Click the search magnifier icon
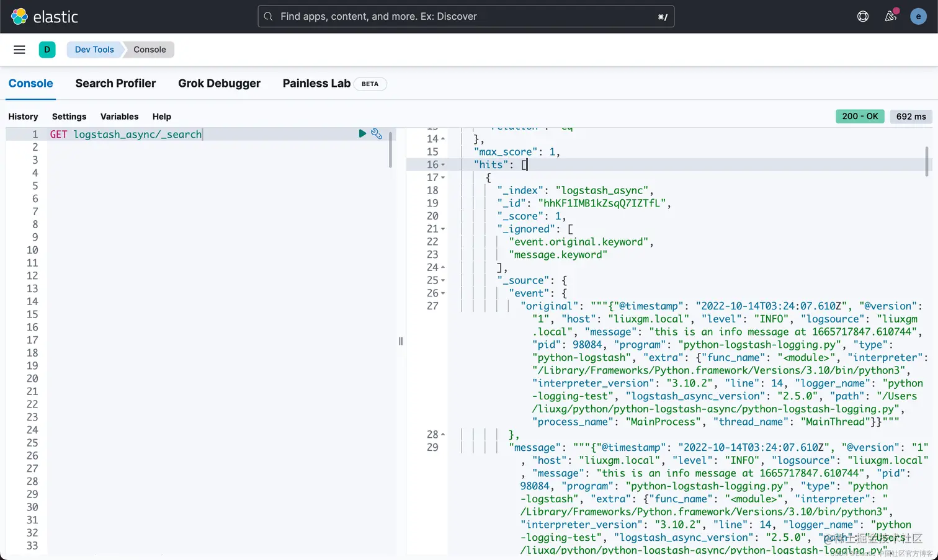Image resolution: width=938 pixels, height=560 pixels. 268,17
